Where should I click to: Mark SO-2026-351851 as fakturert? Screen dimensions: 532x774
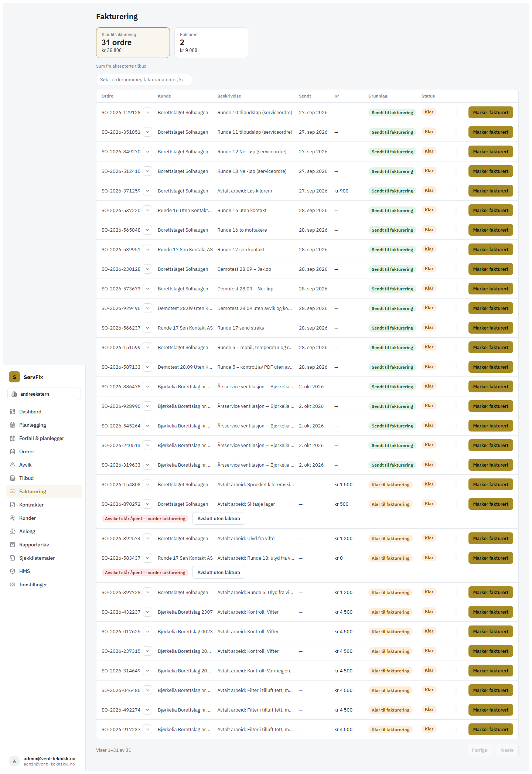(x=491, y=132)
